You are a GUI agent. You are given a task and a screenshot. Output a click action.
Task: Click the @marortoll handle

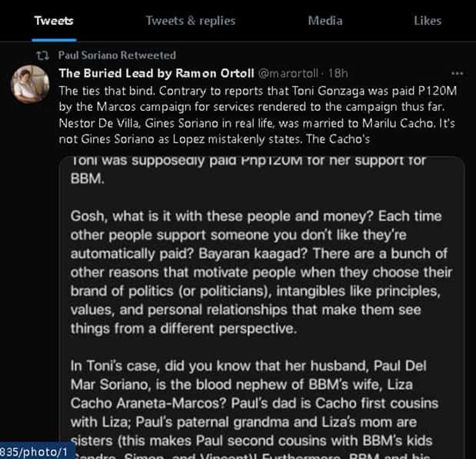pyautogui.click(x=288, y=74)
